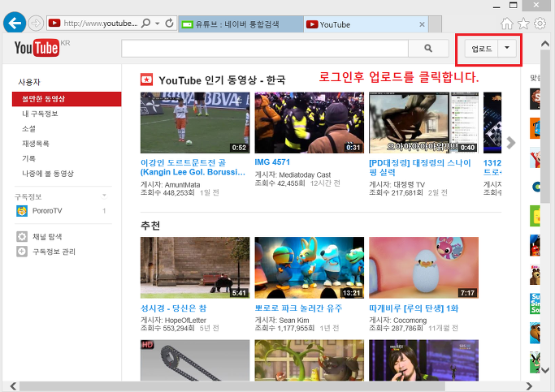The image size is (555, 392).
Task: Open the 채널 탐색 link
Action: pos(47,237)
